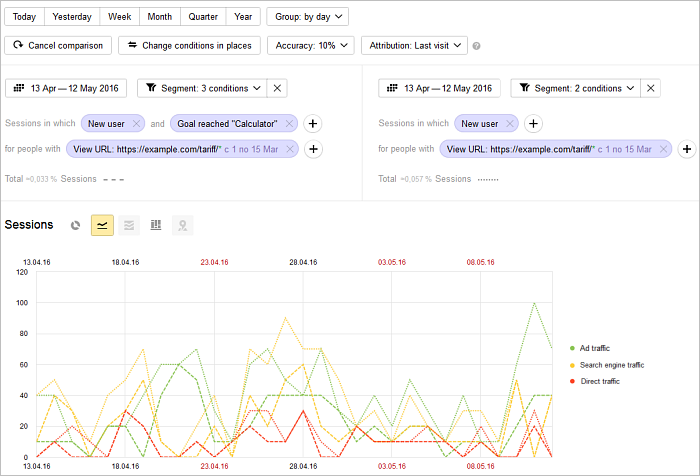Viewport: 700px width, 476px height.
Task: Select the line chart view icon
Action: pos(102,225)
